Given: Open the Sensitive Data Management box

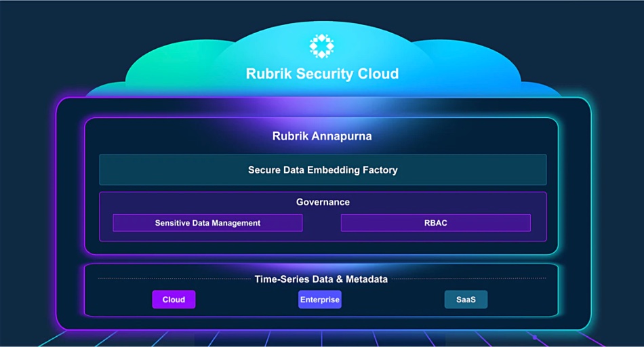Looking at the screenshot, I should tap(208, 223).
